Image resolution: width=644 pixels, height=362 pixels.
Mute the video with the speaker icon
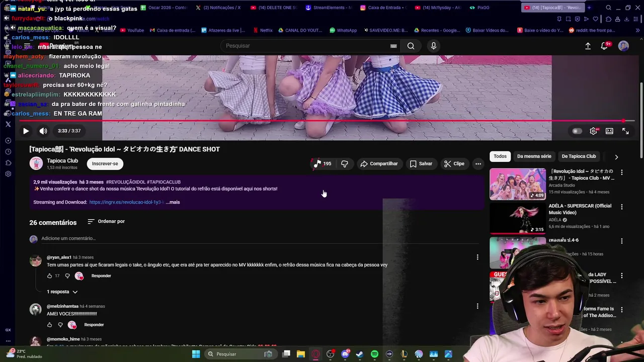point(43,131)
